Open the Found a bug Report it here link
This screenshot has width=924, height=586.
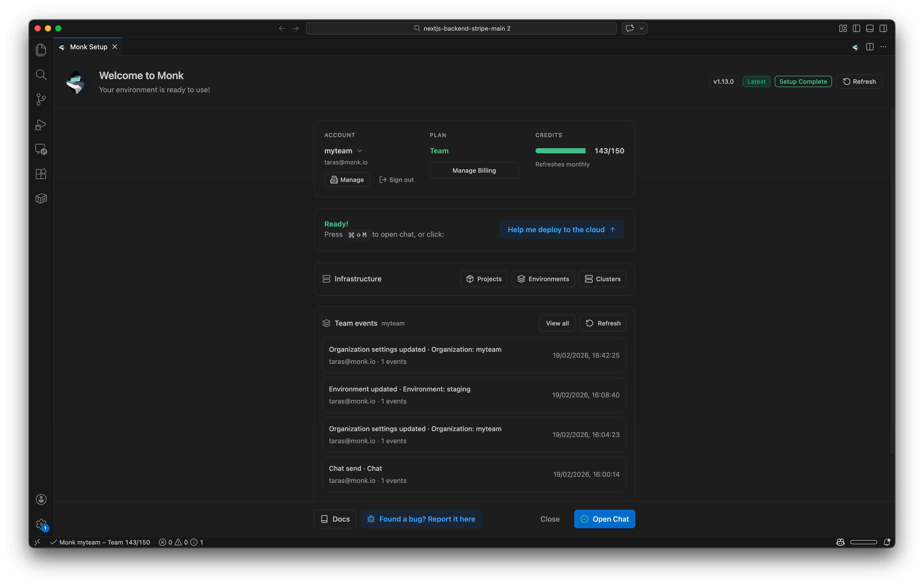point(421,519)
